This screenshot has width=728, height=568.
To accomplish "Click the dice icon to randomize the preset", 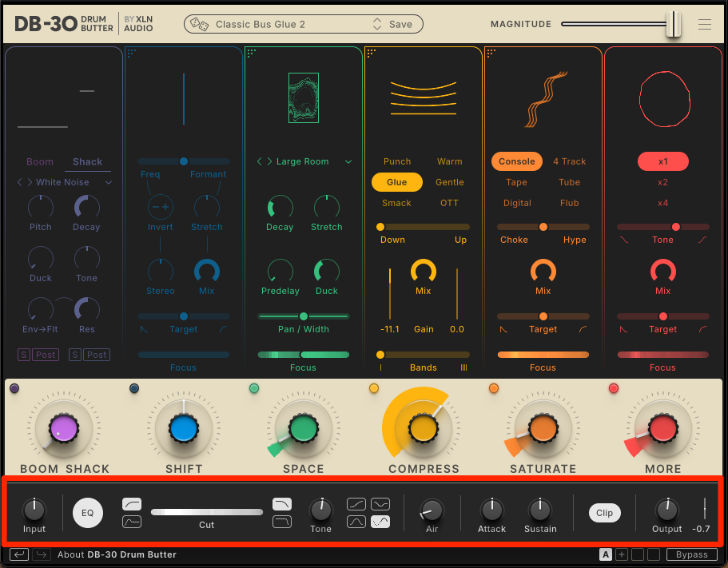I will click(x=200, y=25).
